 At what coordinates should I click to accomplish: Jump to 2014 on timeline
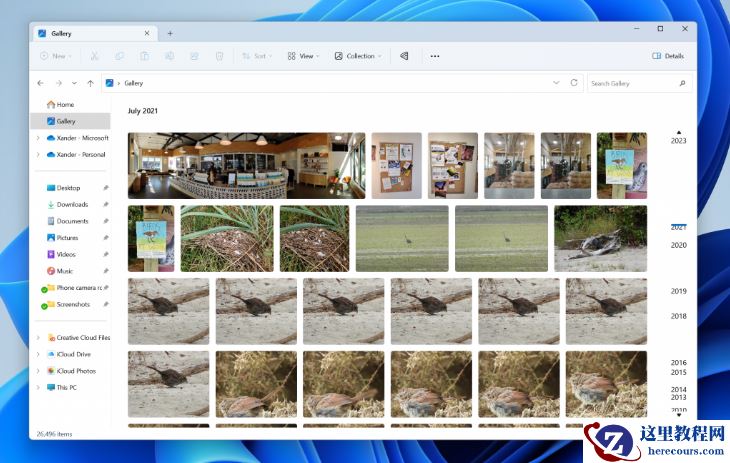click(678, 389)
